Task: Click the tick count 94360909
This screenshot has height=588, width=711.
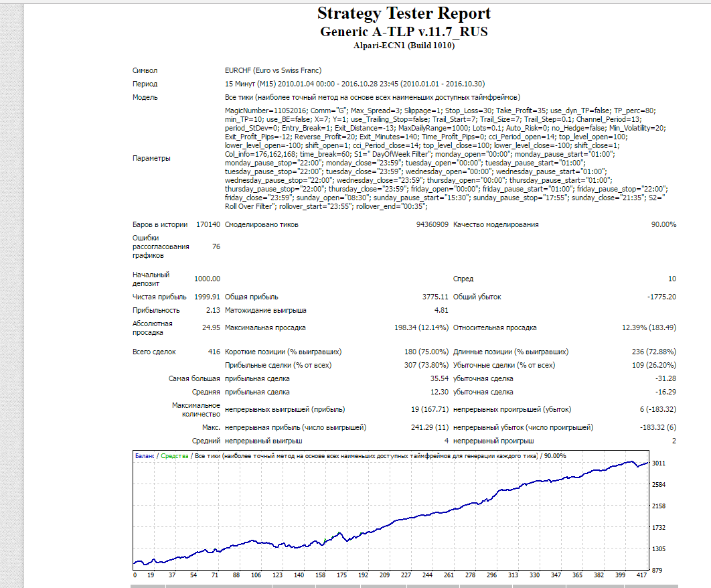Action: coord(432,224)
